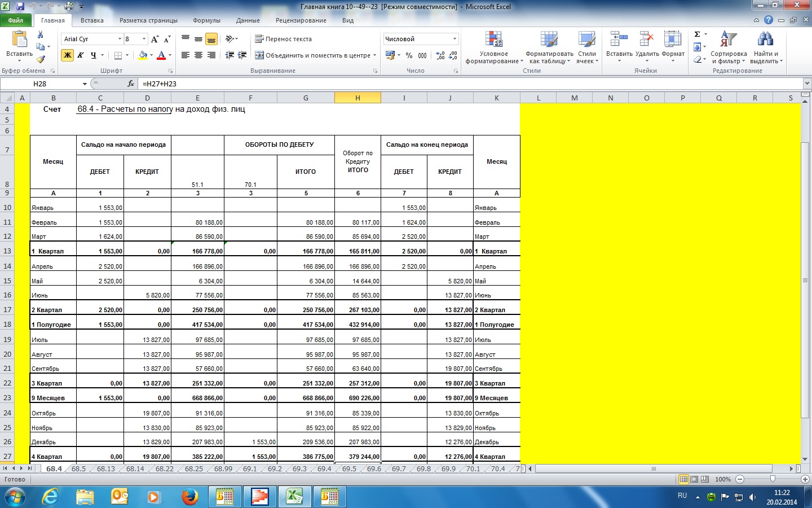Click the Format Painter brush icon
The image size is (812, 508).
[41, 59]
